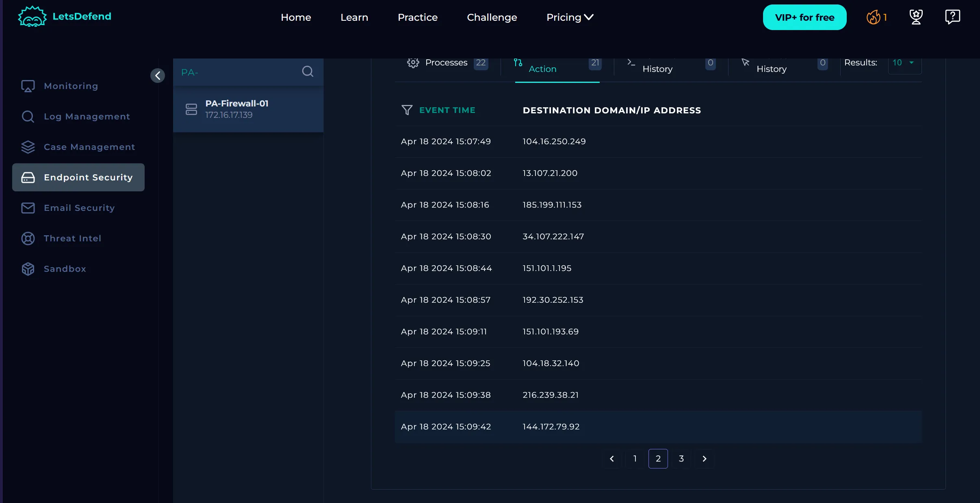
Task: Open Sandbox from the sidebar
Action: (x=65, y=269)
